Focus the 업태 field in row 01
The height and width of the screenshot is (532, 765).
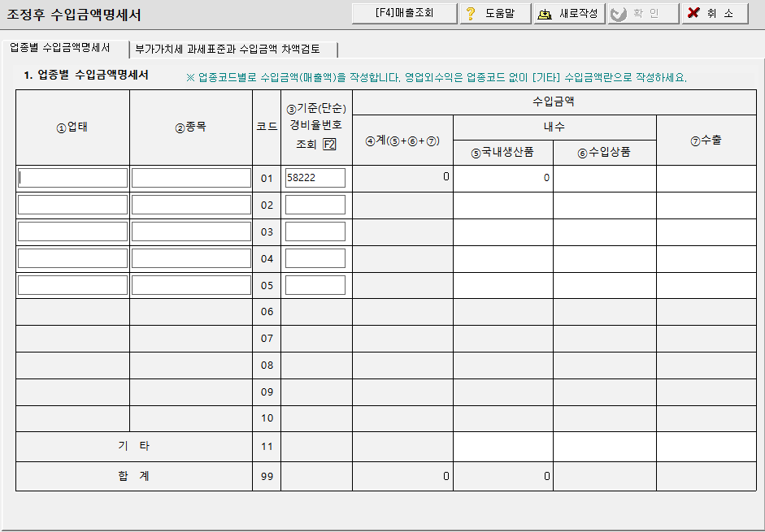point(72,178)
